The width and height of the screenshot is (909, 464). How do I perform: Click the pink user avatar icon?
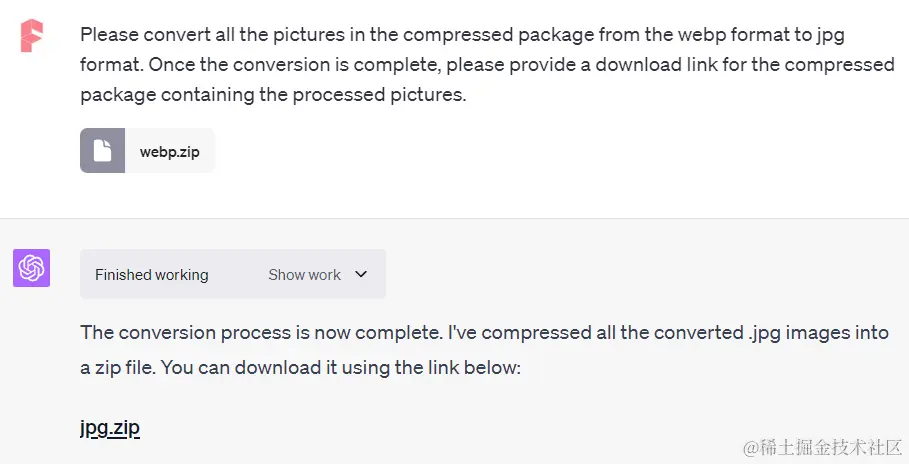31,36
